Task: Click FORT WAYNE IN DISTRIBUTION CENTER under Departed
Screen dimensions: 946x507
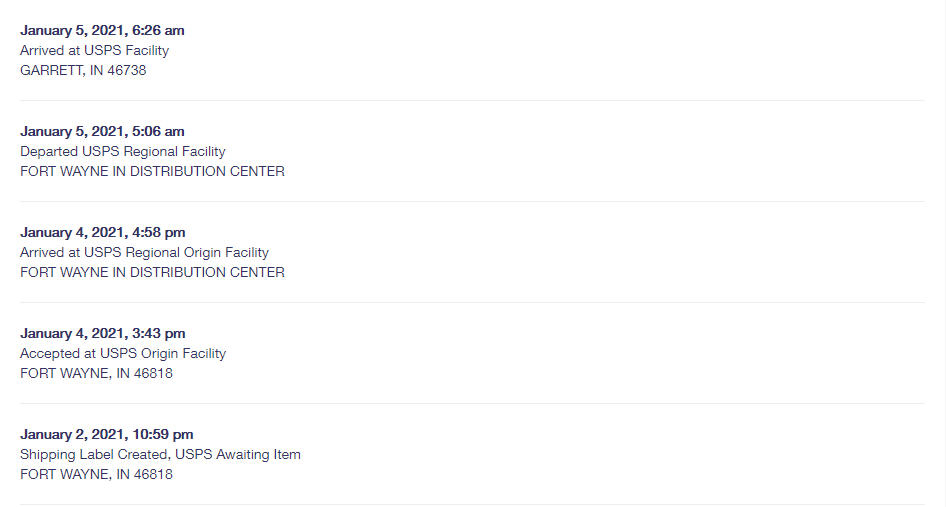Action: coord(152,171)
